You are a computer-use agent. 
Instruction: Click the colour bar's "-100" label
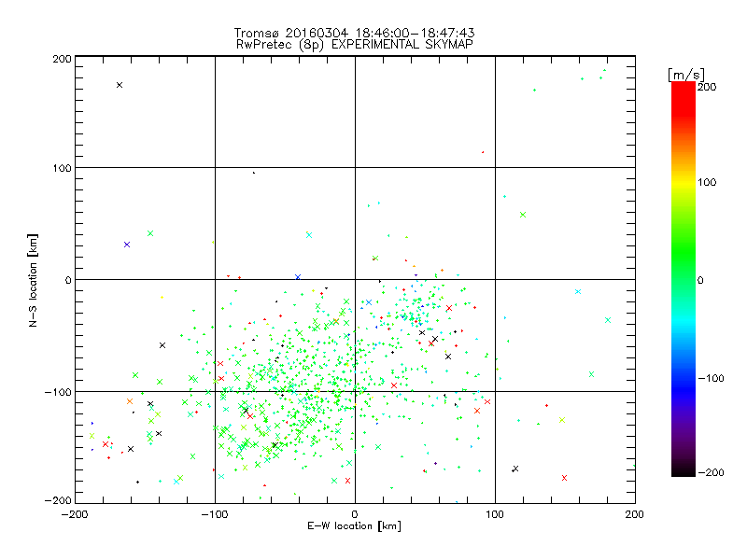[711, 378]
